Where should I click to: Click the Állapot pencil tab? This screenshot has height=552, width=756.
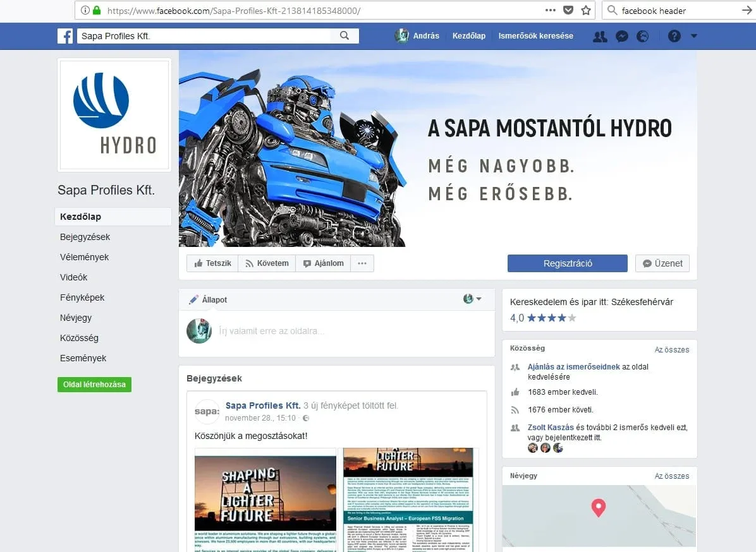208,299
